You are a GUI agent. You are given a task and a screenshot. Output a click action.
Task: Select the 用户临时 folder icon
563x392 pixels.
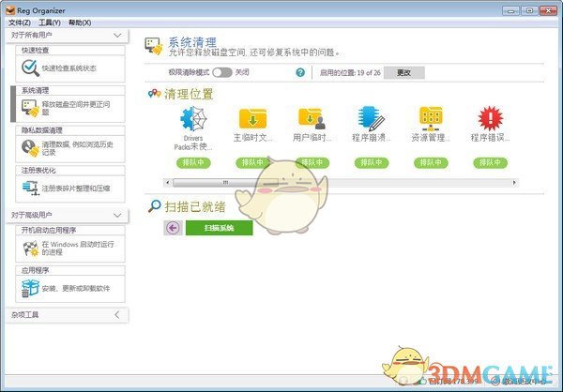tap(312, 118)
